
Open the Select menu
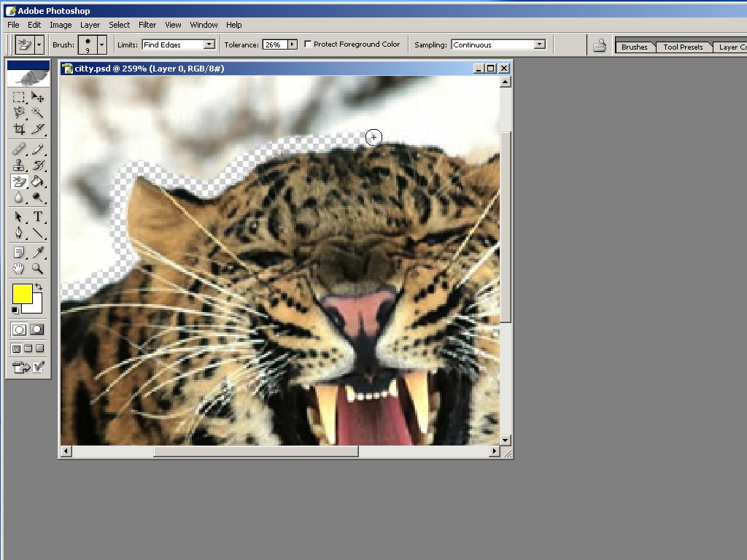click(119, 25)
